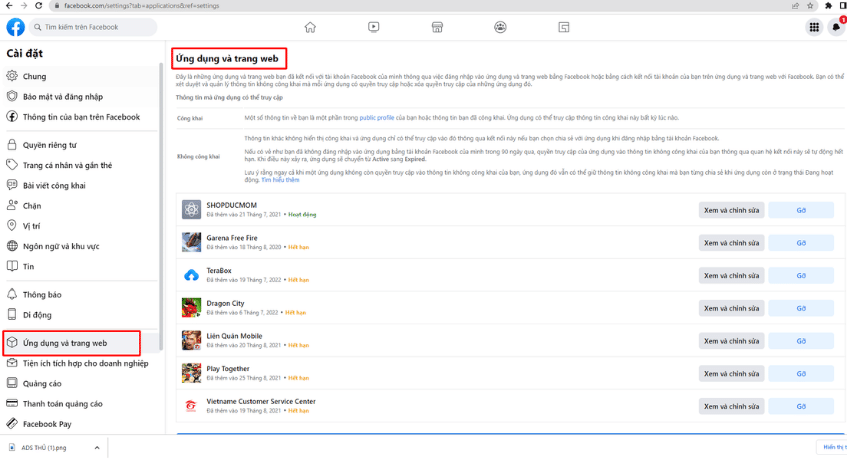
Task: Click Xem và chỉnh sửa for SHOPDUCMOM
Action: click(731, 210)
